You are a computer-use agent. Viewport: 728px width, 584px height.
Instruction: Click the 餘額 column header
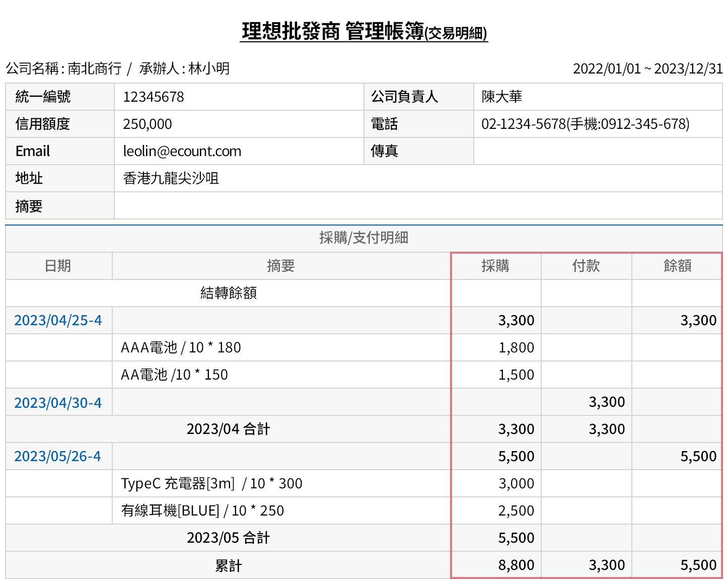pos(677,266)
